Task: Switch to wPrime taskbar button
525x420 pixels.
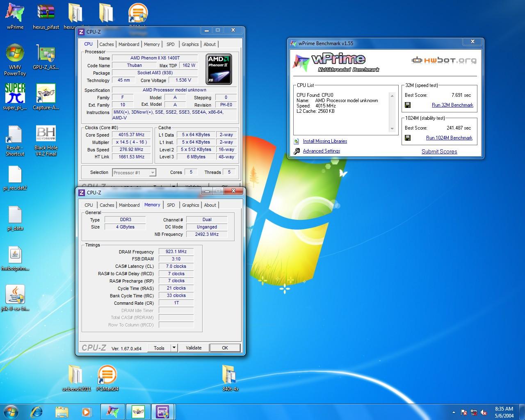Action: (112, 412)
